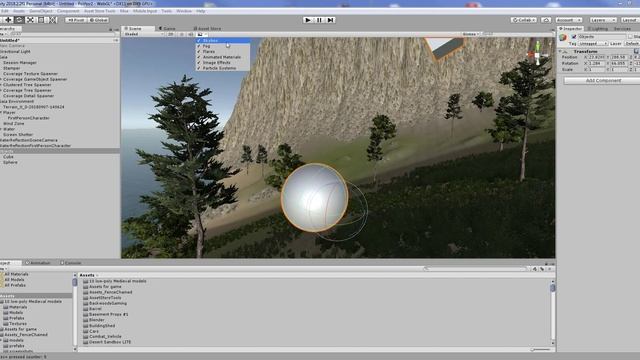Toggle the Static checkbox in Inspector

[630, 37]
